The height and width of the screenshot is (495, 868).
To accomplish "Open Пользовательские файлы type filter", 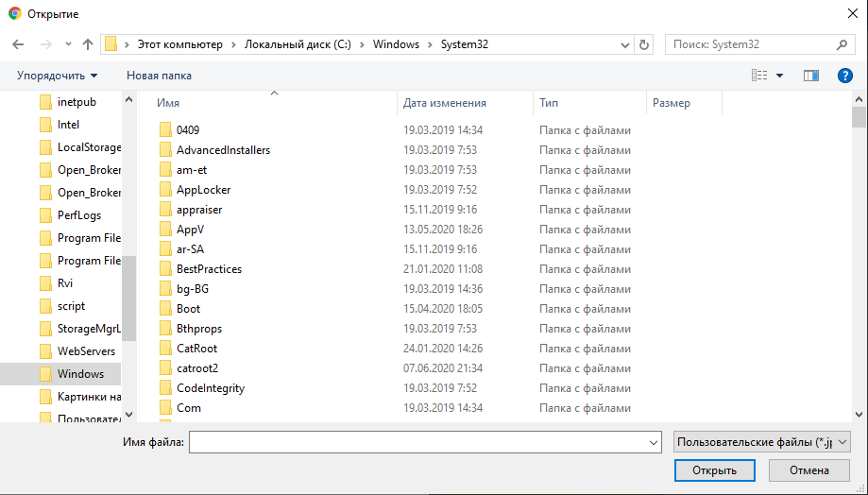I will point(761,442).
